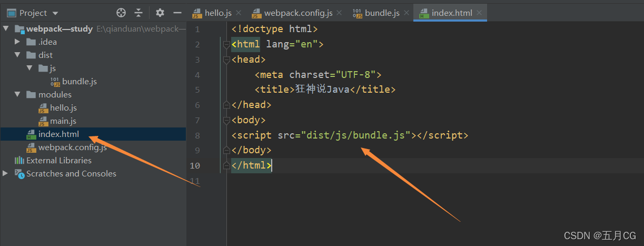Click the index.html file icon in tree
The width and height of the screenshot is (644, 246).
click(31, 134)
